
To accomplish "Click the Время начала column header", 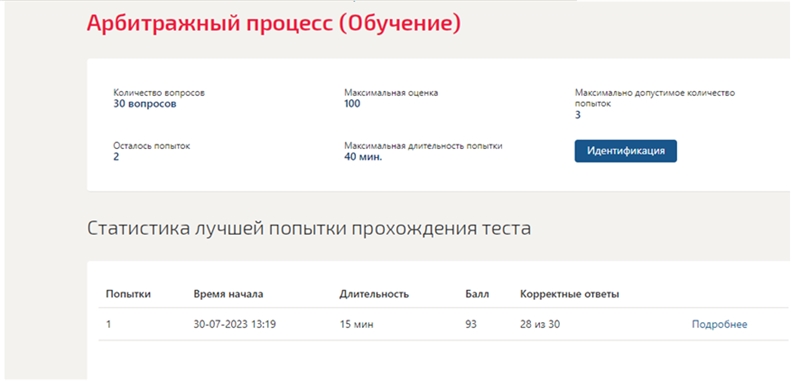I will click(x=229, y=294).
